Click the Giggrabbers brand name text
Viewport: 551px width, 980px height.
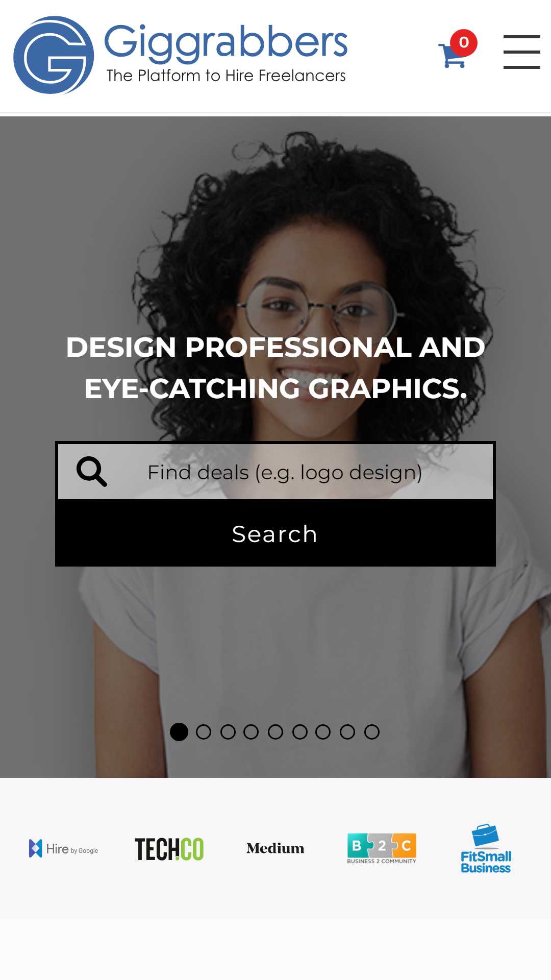tap(226, 42)
